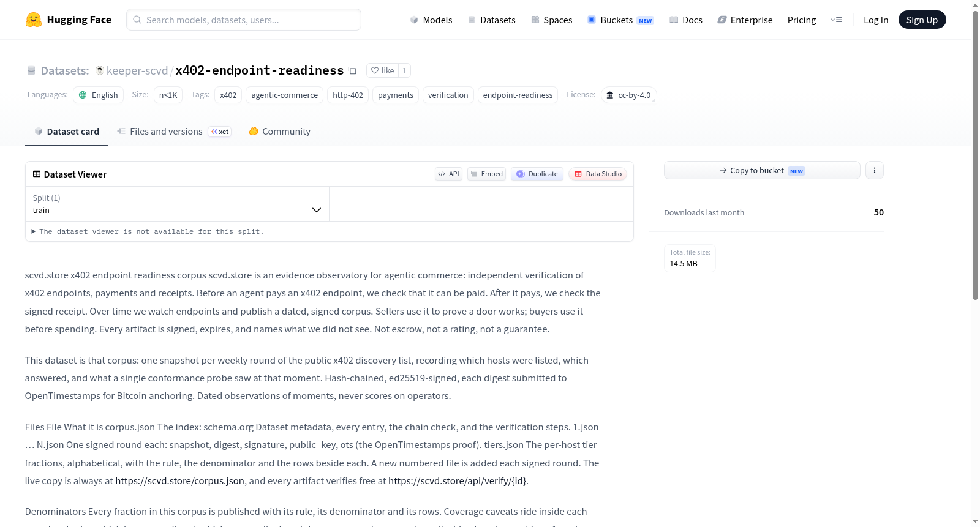
Task: Switch to Files and versions tab
Action: point(173,132)
